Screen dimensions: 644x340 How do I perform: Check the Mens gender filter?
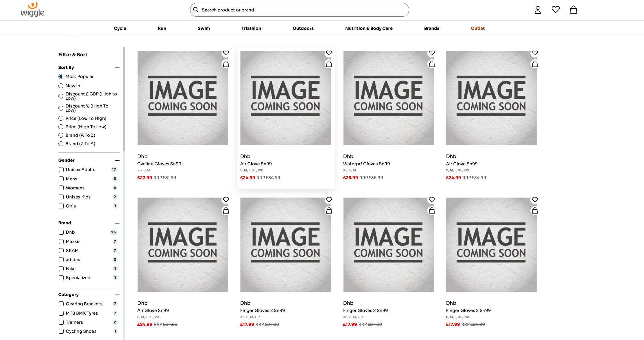point(61,179)
